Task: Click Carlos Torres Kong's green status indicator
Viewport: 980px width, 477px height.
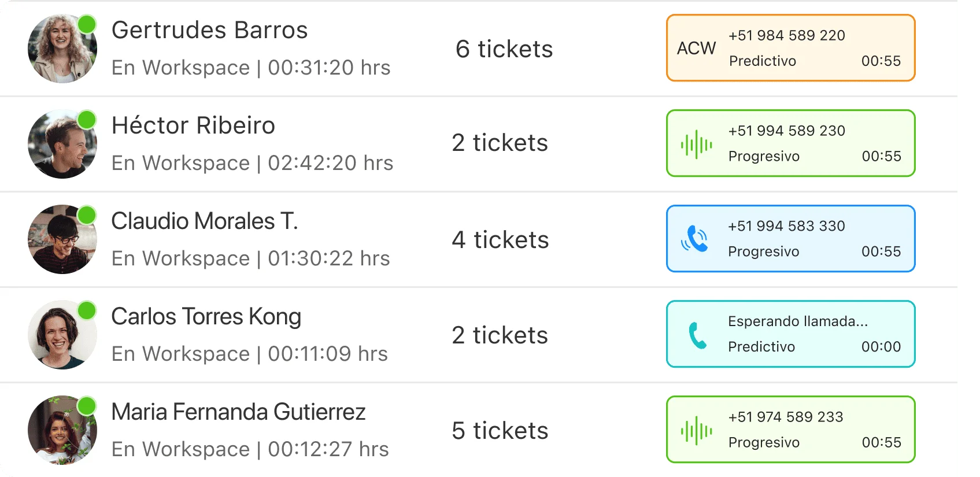Action: (x=87, y=310)
